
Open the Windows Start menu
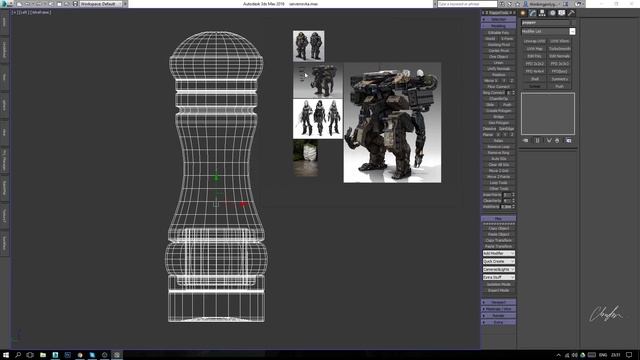pos(6,355)
